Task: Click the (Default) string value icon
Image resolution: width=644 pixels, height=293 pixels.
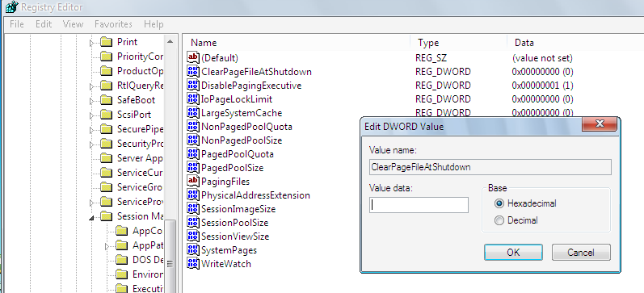Action: [192, 57]
